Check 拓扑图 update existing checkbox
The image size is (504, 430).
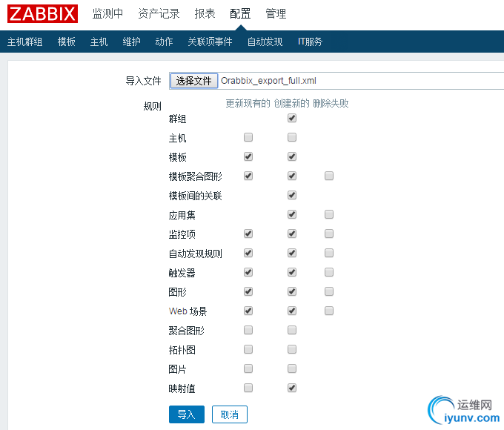pyautogui.click(x=248, y=350)
